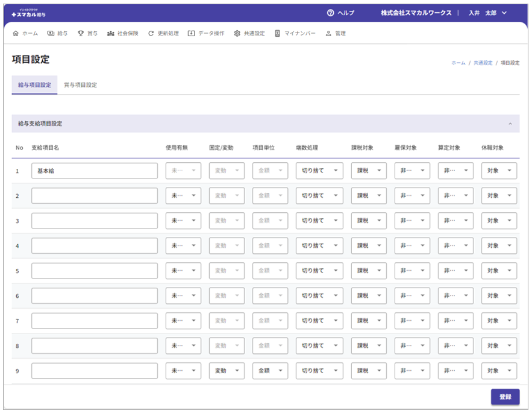532x416 pixels.
Task: Open the 更新処理 menu
Action: 163,34
